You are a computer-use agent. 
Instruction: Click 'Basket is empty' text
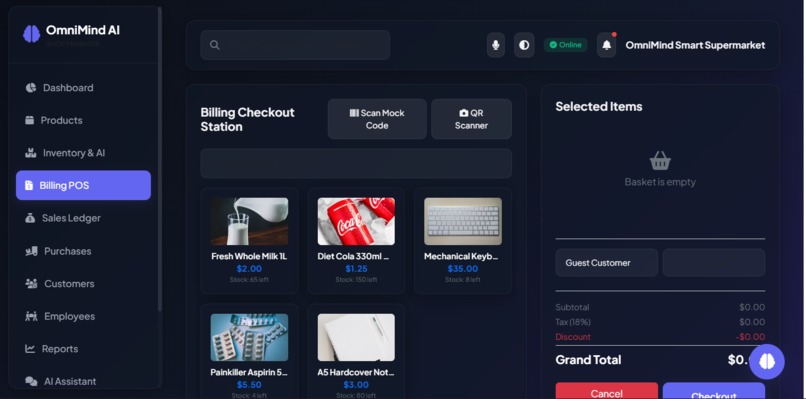click(660, 182)
